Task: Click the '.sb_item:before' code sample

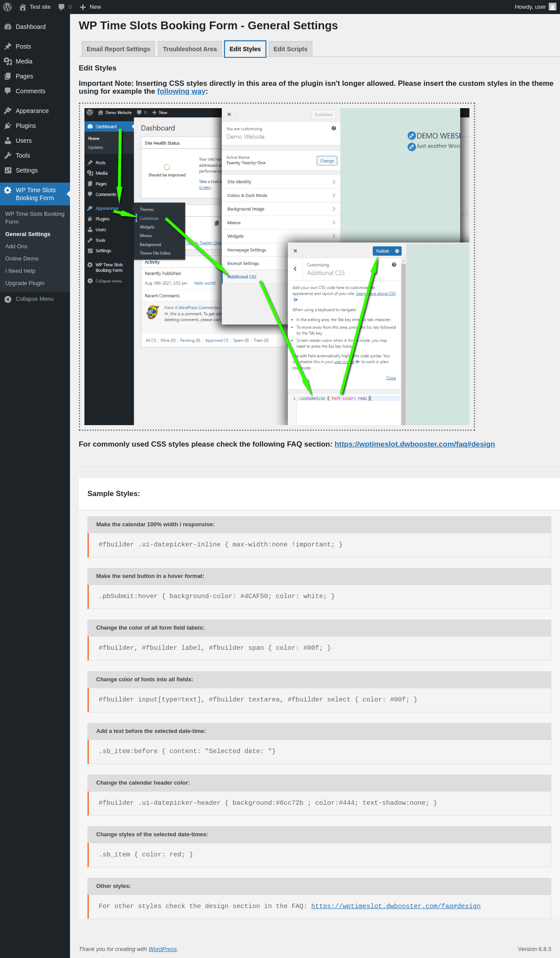Action: [x=319, y=751]
